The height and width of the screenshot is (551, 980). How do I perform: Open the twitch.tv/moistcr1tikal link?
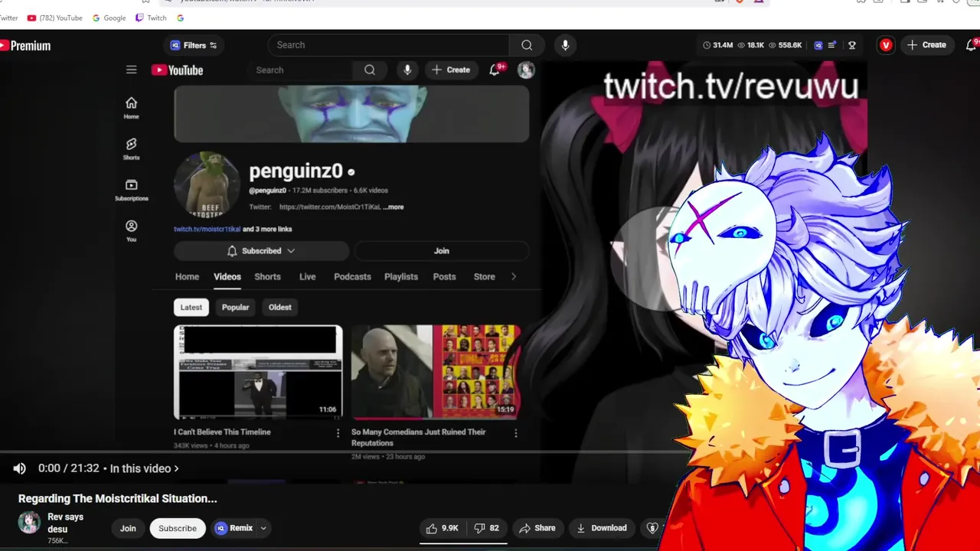pos(207,229)
